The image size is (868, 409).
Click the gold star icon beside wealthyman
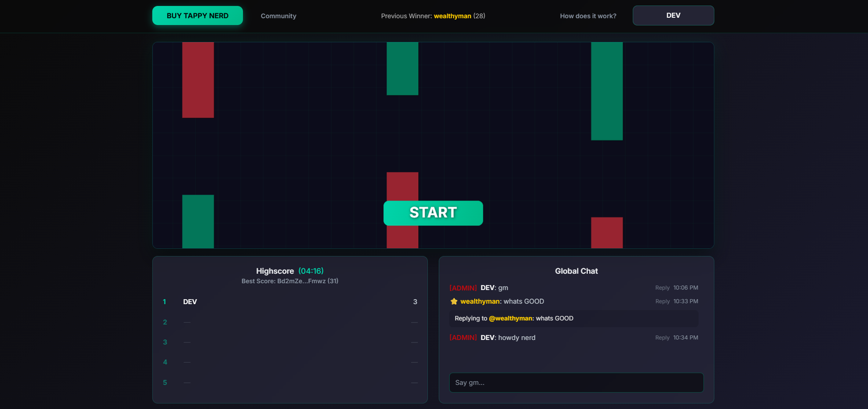454,301
